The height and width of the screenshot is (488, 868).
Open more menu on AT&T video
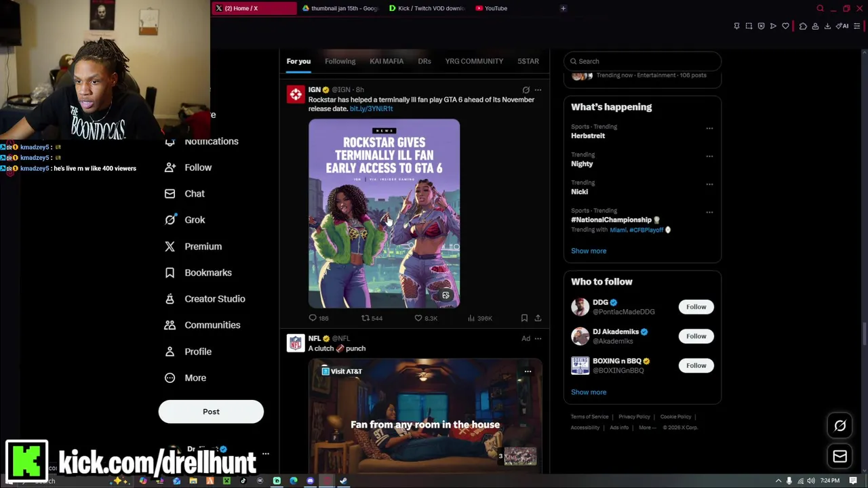(x=528, y=371)
